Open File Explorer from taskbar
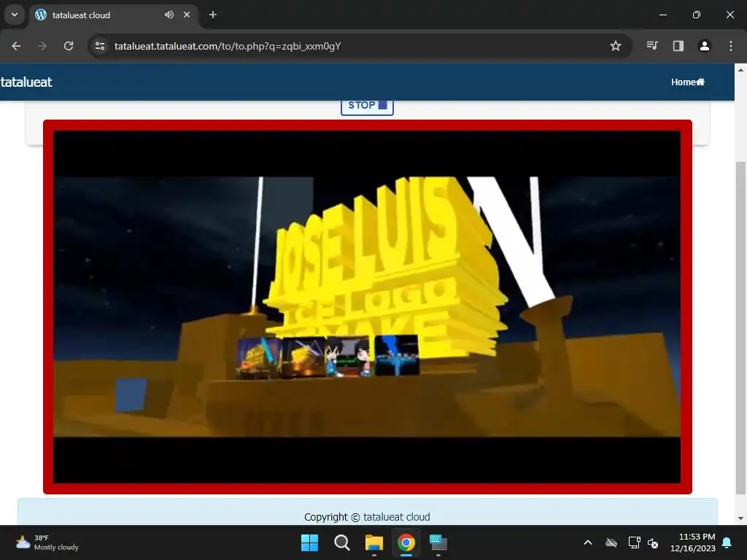The height and width of the screenshot is (560, 747). [x=374, y=542]
